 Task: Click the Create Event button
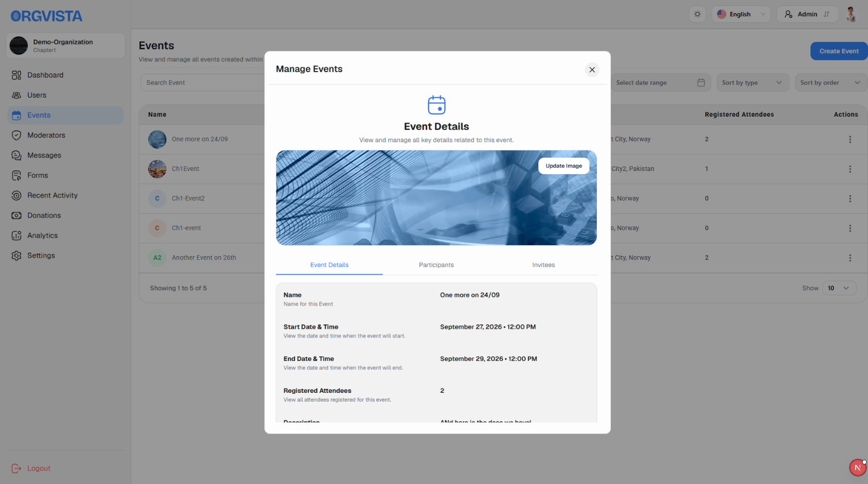pyautogui.click(x=839, y=51)
